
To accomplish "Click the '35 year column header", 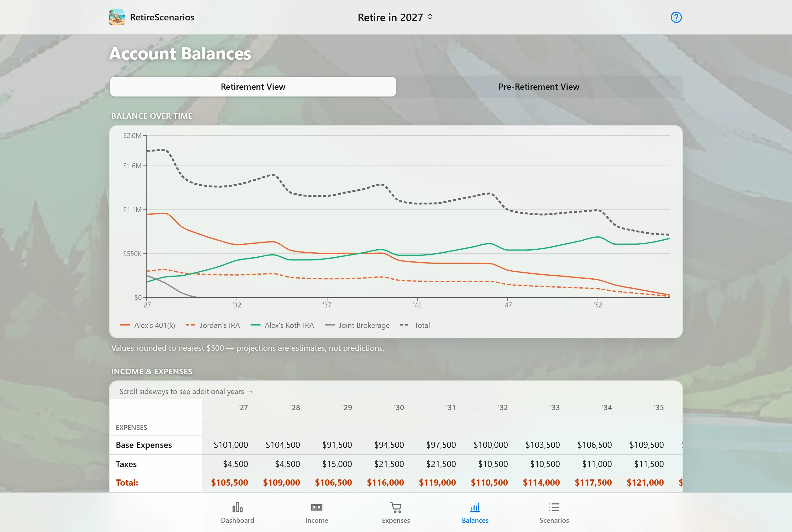I will pyautogui.click(x=659, y=407).
